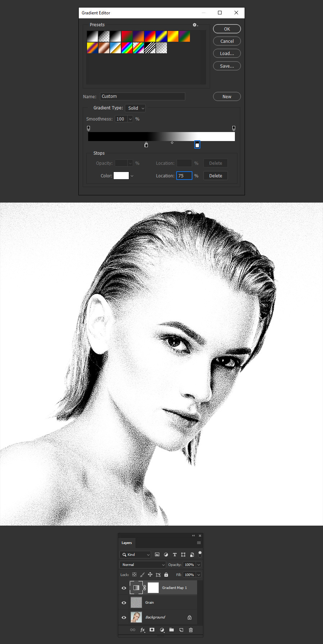
Task: Select the white color stop at 75%
Action: [197, 145]
